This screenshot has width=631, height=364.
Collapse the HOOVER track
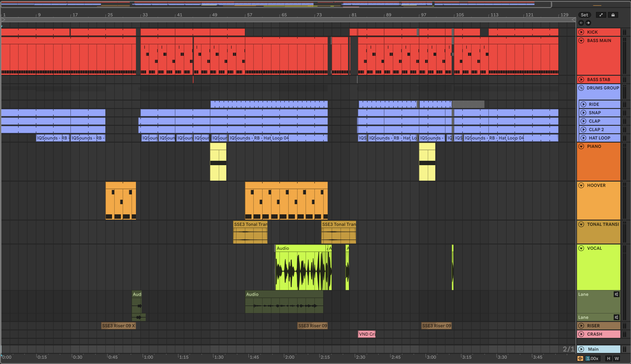click(581, 185)
